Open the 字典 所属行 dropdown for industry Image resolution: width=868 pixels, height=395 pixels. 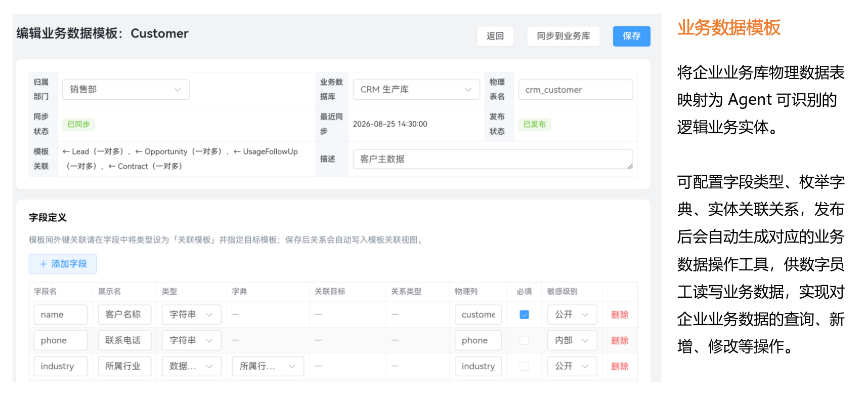tap(268, 366)
